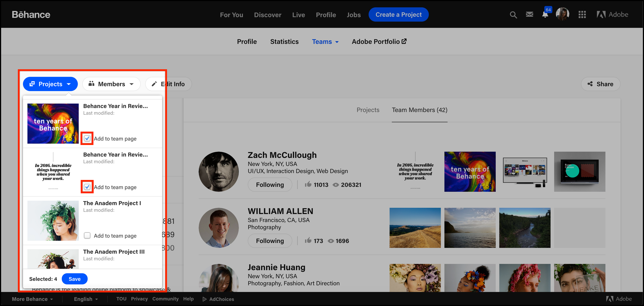644x306 pixels.
Task: Check Add to team page for The Anadem Project I
Action: pyautogui.click(x=87, y=235)
